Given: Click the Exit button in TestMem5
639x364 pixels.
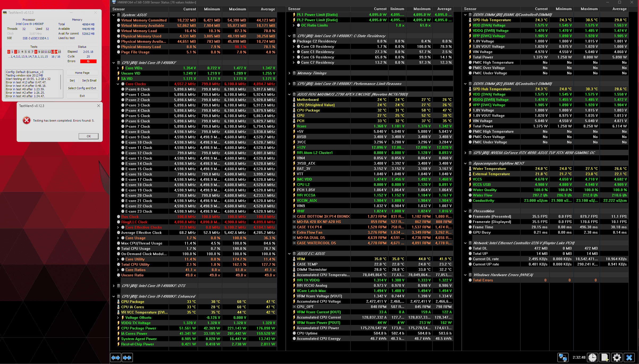Looking at the screenshot, I should click(82, 96).
